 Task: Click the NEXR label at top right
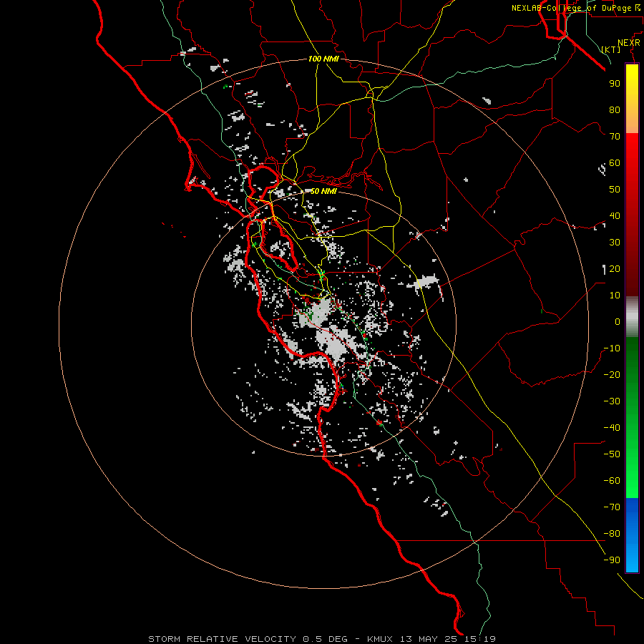pyautogui.click(x=629, y=43)
